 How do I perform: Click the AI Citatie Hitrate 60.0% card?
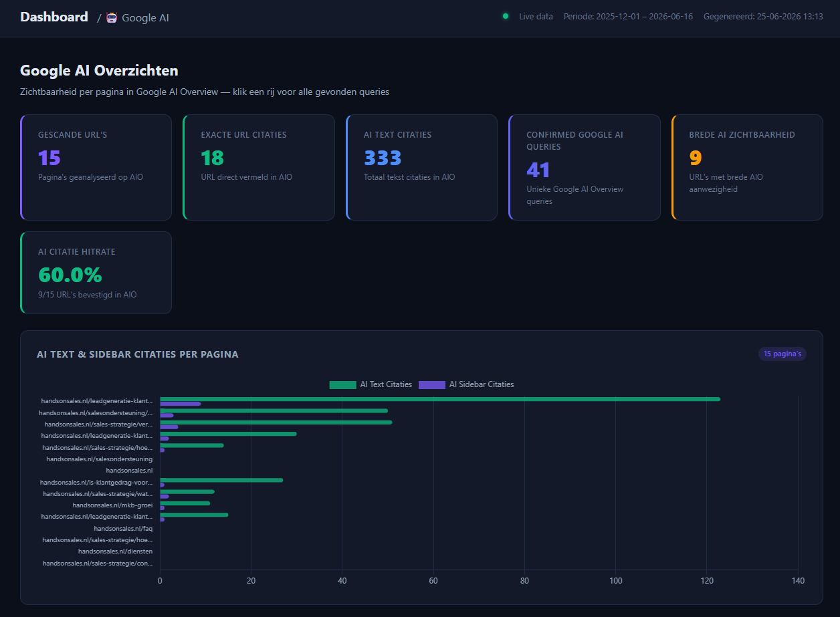[x=96, y=273]
